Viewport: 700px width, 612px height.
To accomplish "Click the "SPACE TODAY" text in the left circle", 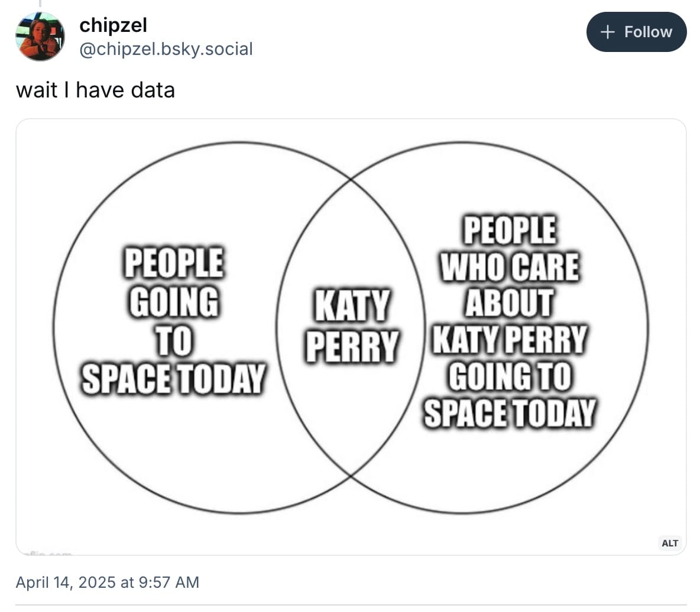I will click(x=173, y=378).
